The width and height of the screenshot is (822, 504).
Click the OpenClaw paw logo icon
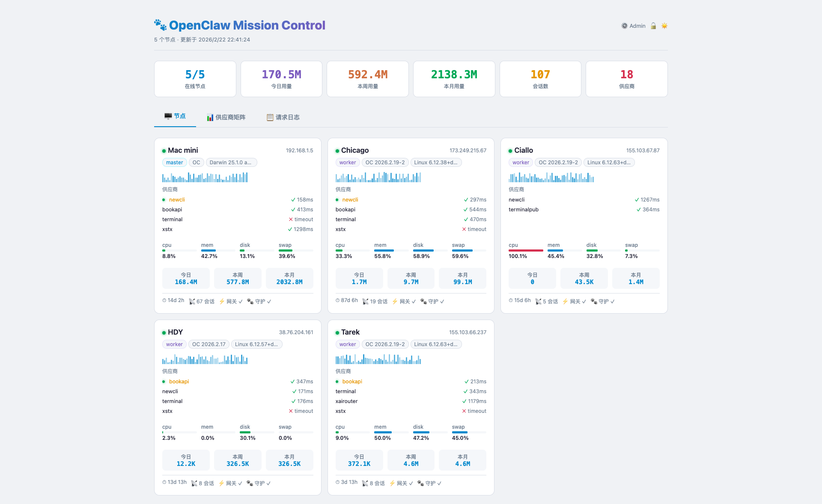click(160, 25)
